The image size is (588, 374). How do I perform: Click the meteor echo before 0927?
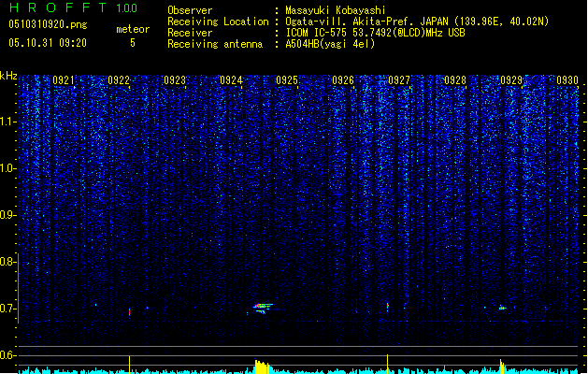[387, 307]
